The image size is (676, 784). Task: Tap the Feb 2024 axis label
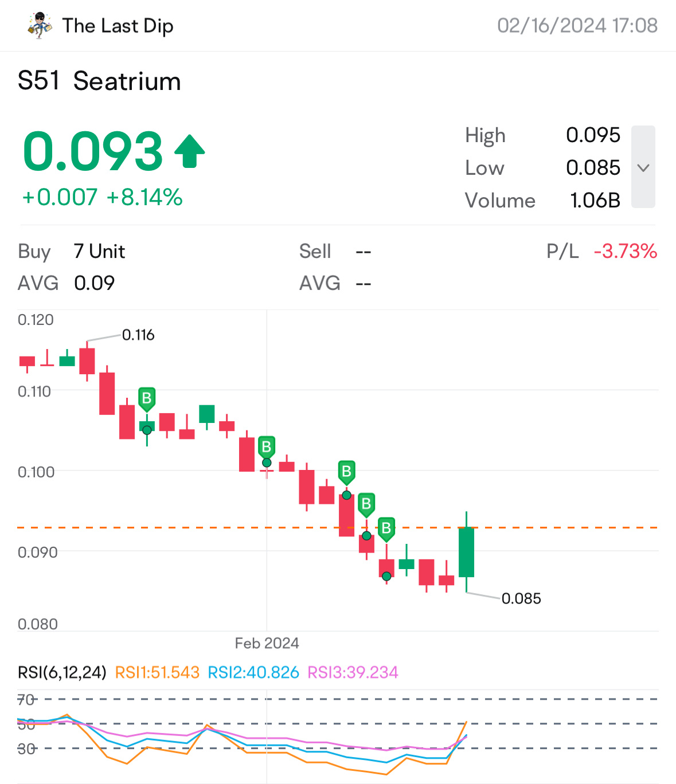pos(267,643)
